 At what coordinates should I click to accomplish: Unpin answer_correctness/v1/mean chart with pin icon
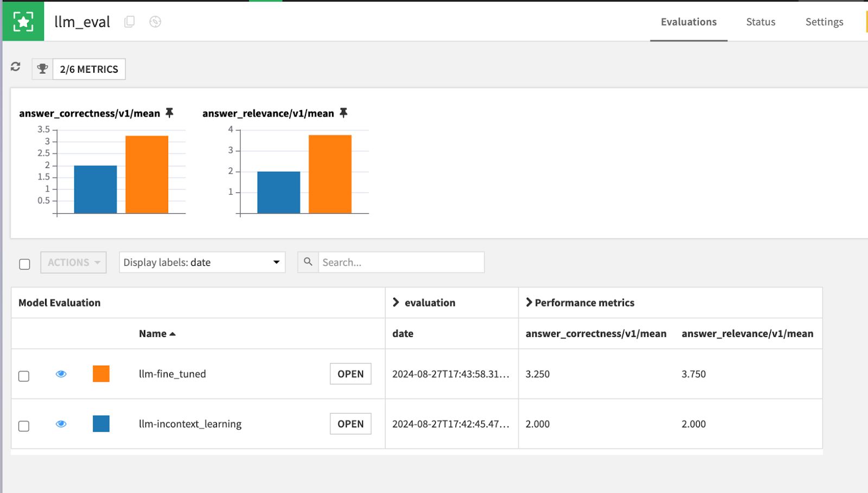(x=169, y=113)
